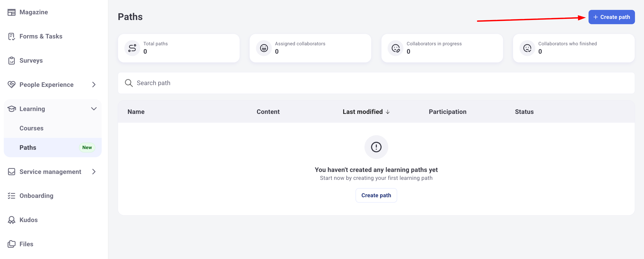Screen dimensions: 644x259
Task: Activate the Courses item under Learning
Action: pos(31,128)
